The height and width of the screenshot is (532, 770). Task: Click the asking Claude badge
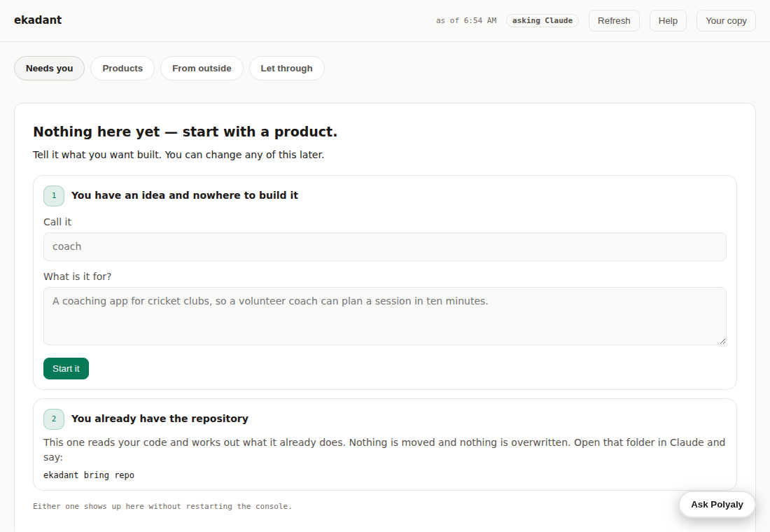(x=542, y=20)
